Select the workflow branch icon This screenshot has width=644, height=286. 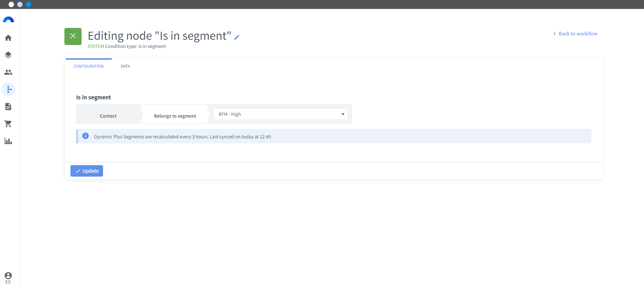pos(8,89)
